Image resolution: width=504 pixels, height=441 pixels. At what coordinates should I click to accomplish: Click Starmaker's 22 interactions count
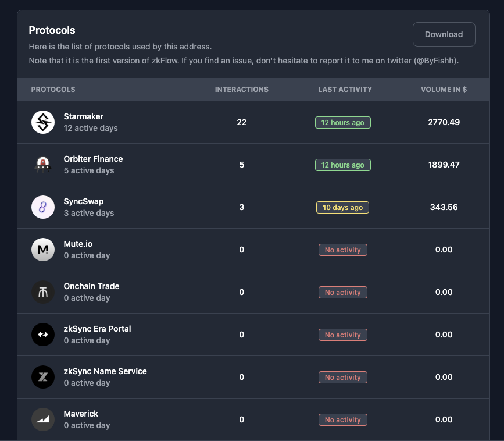(x=241, y=122)
